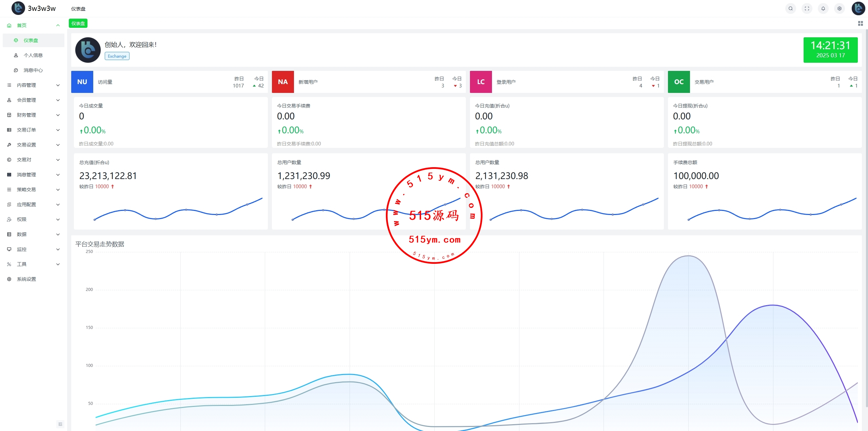This screenshot has width=868, height=431.
Task: Open the settings gear in header
Action: click(839, 8)
